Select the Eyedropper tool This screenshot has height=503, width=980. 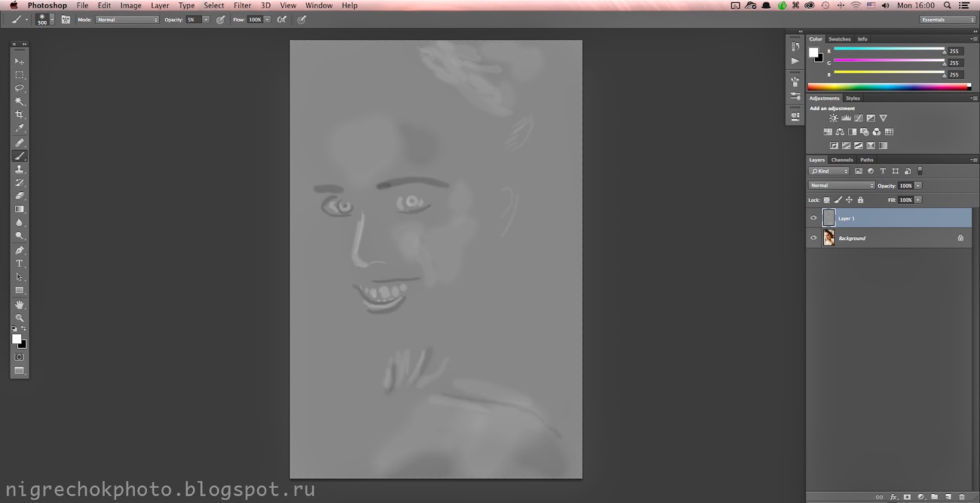tap(20, 129)
